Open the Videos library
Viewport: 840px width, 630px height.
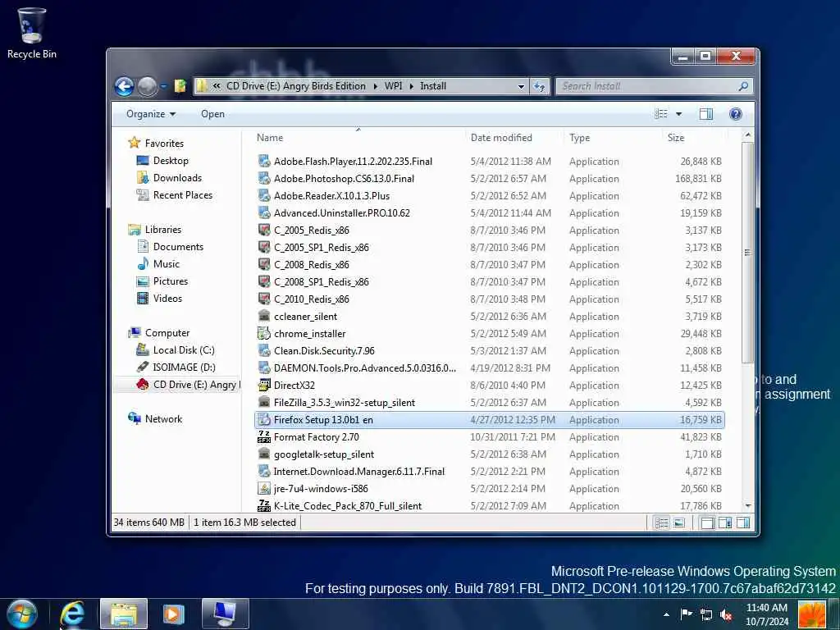pyautogui.click(x=167, y=299)
